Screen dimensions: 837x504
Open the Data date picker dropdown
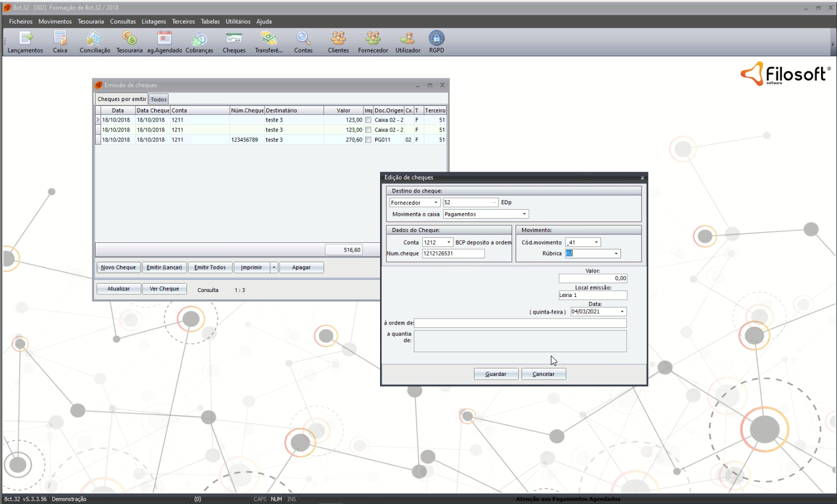click(622, 312)
